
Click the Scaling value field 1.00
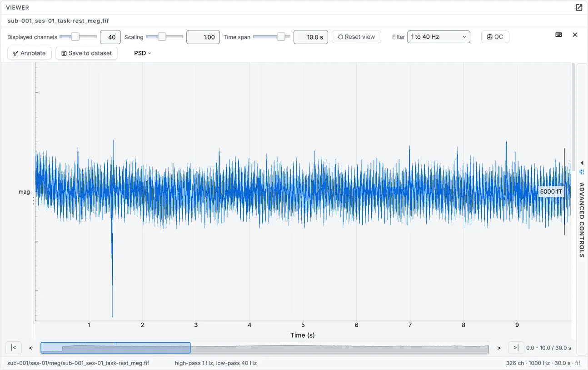(x=203, y=37)
